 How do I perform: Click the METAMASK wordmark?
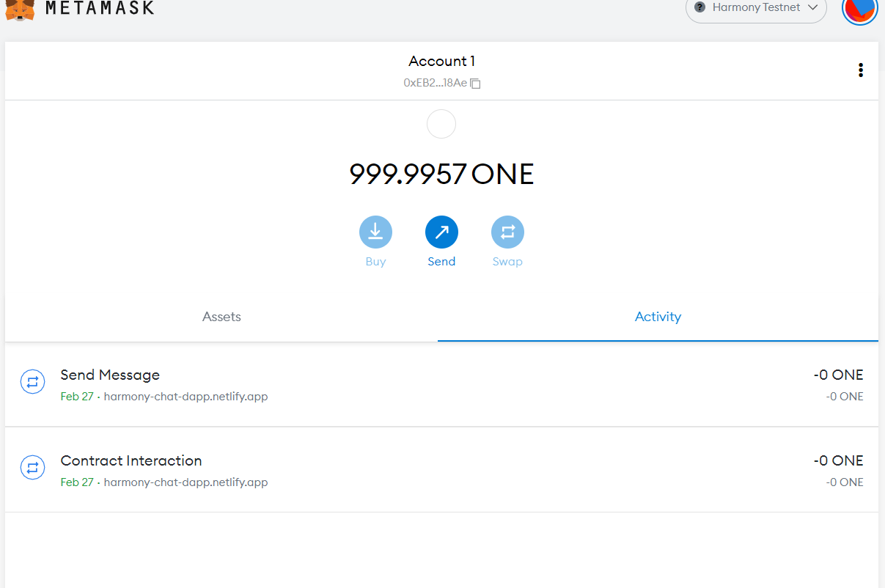[100, 8]
